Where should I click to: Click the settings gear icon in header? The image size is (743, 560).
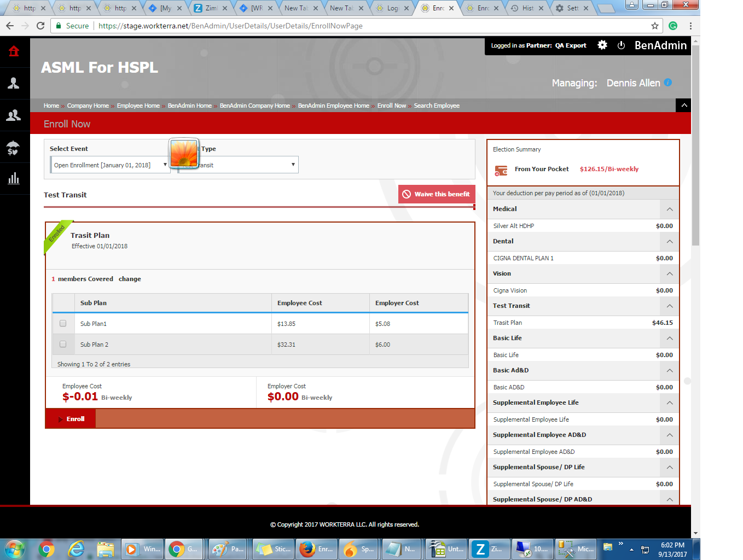602,45
